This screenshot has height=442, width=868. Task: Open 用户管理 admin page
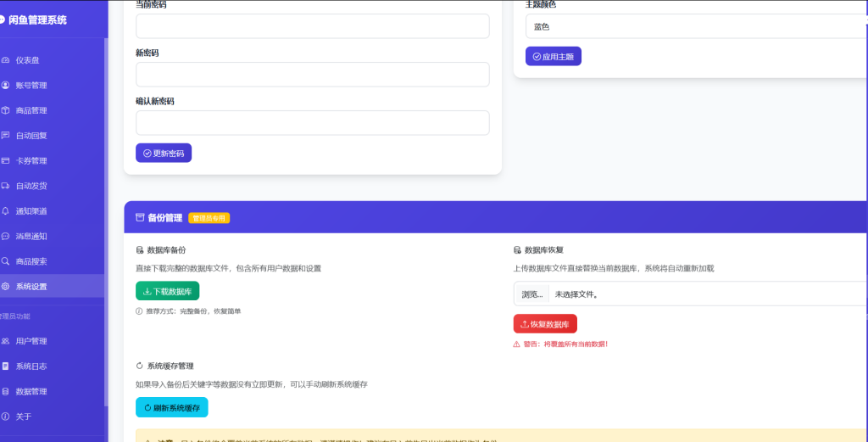click(x=52, y=341)
